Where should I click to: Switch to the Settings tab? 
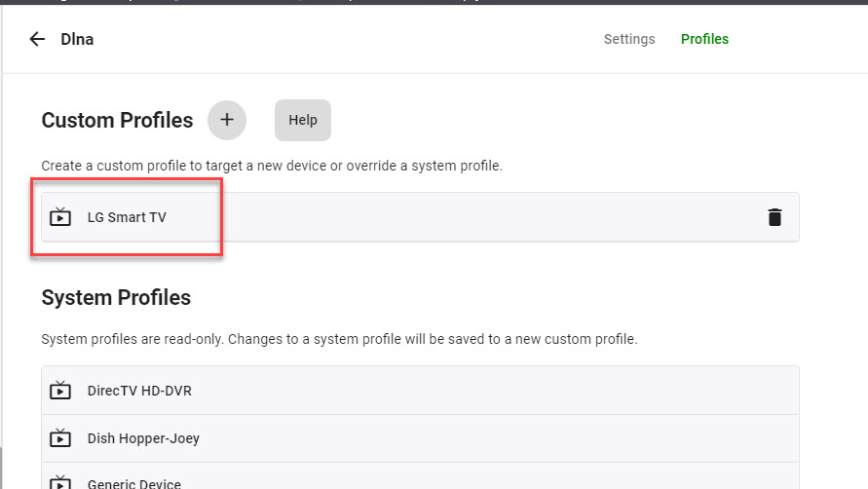click(x=629, y=39)
